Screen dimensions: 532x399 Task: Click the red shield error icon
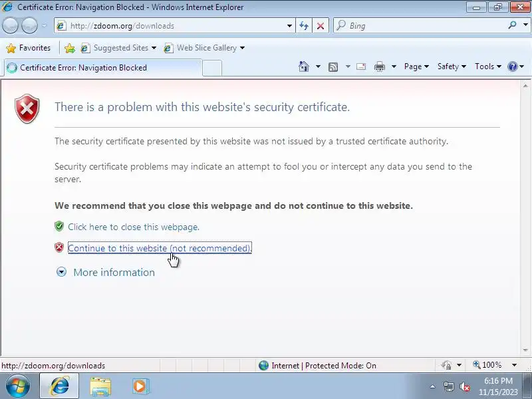(27, 108)
